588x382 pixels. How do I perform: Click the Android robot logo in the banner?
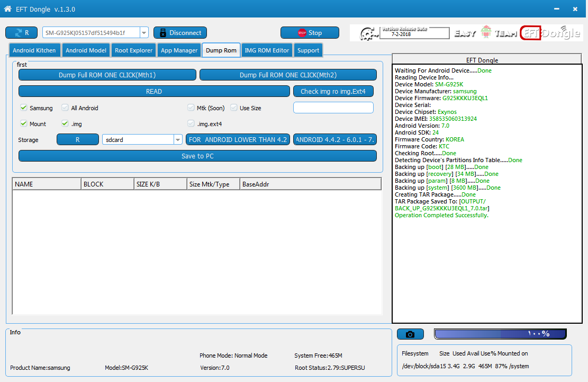486,32
